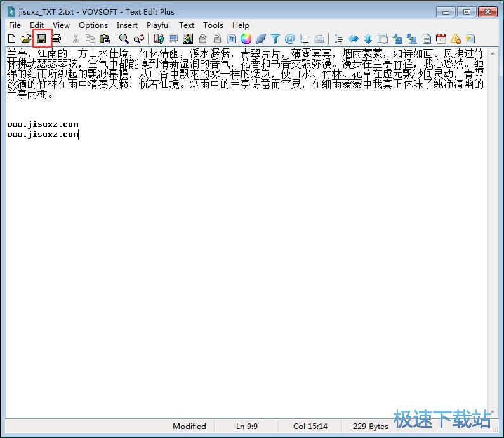The image size is (504, 438).
Task: Click the computer monitor toolbar icon
Action: (x=173, y=39)
